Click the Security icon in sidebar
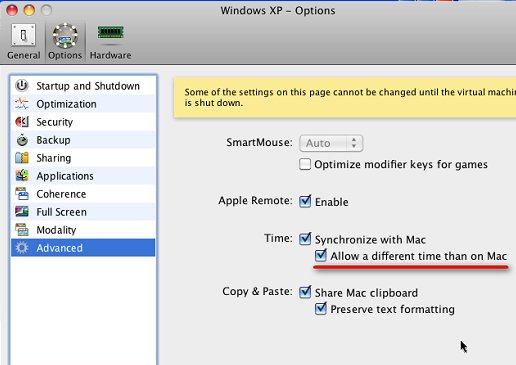516x365 pixels. [22, 122]
